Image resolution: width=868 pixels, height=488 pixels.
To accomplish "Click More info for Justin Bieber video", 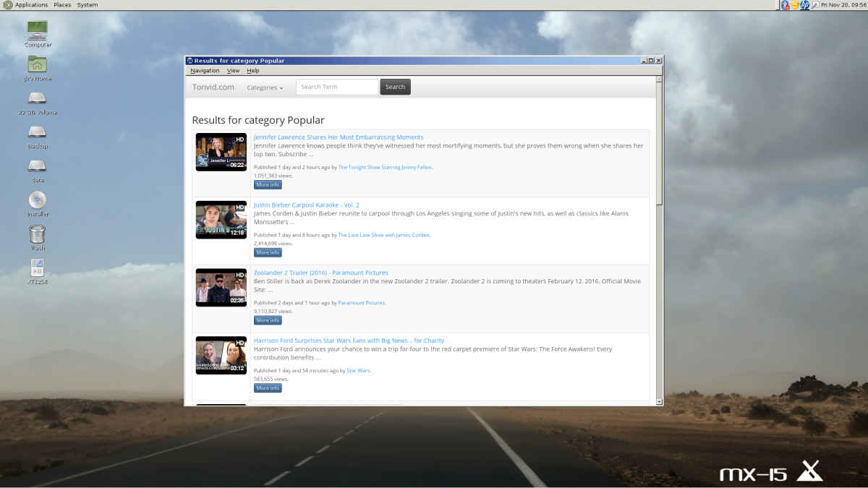I will click(268, 253).
